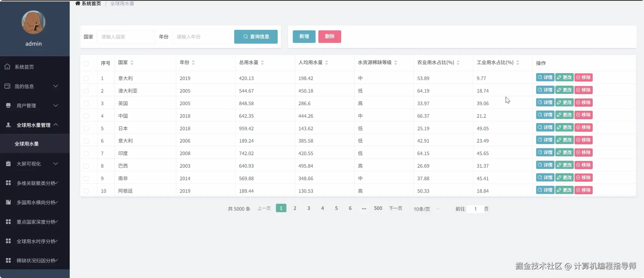Sort by 工业用水占比(%) using its arrows
The width and height of the screenshot is (644, 278).
[518, 63]
